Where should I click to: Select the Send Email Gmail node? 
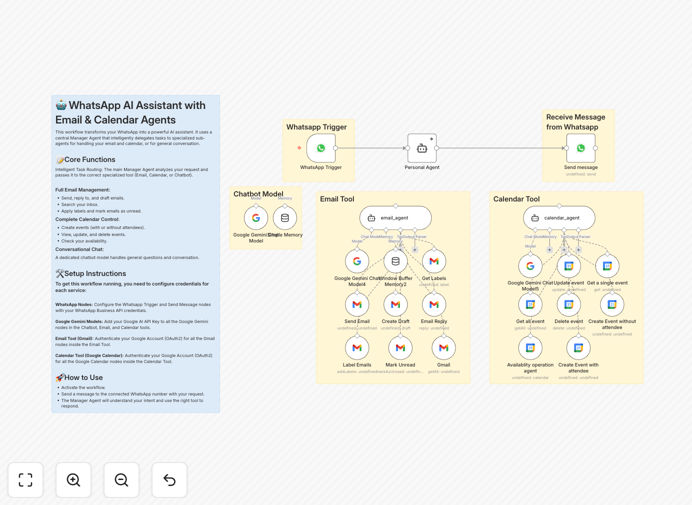tap(357, 304)
